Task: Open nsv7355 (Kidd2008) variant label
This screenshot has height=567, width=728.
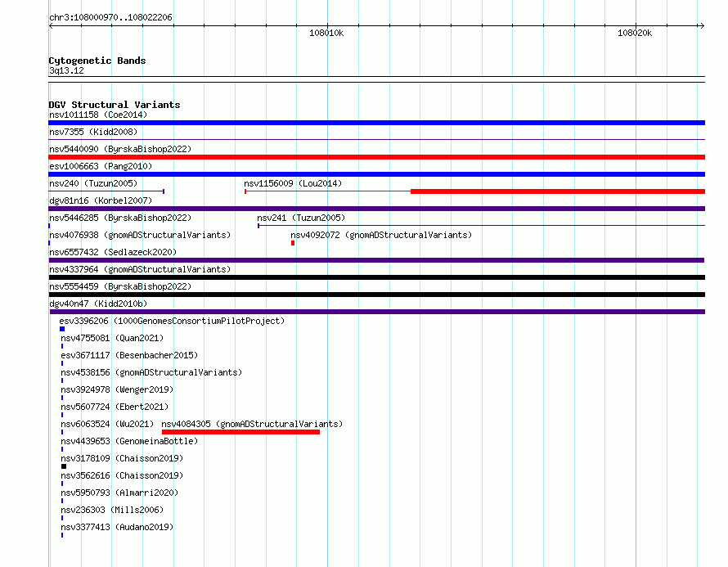Action: point(93,132)
